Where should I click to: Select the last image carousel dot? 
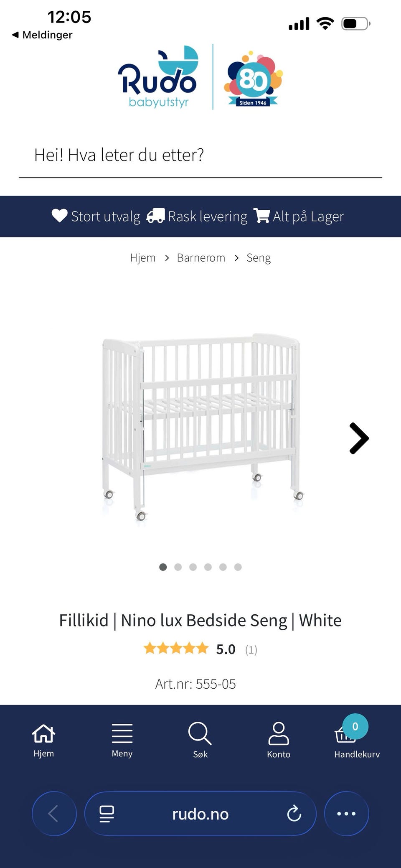point(238,567)
